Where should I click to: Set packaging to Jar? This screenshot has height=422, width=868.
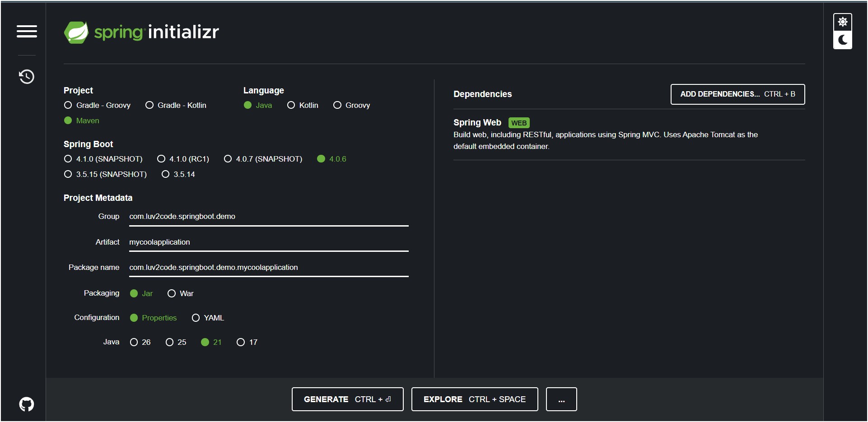point(141,293)
